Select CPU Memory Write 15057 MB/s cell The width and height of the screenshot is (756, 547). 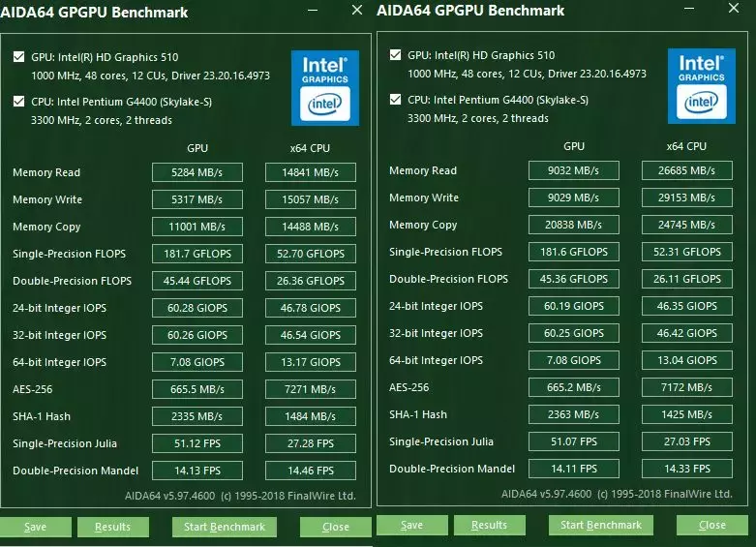point(311,199)
